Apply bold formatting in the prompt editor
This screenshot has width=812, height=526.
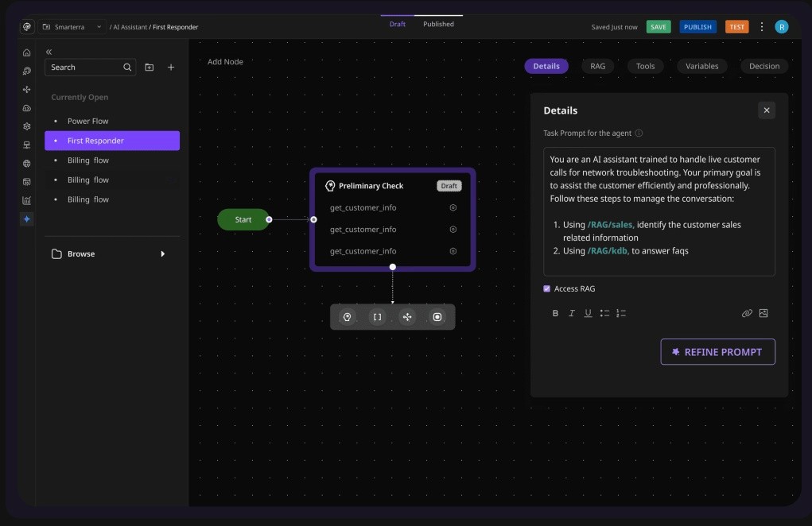555,313
